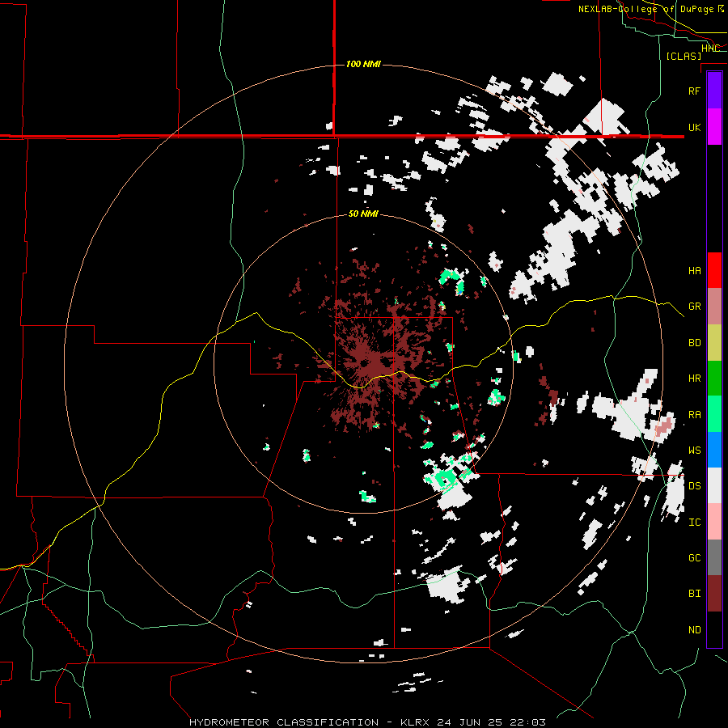The width and height of the screenshot is (728, 728).
Task: Select the dusty-pink GR legend swatch
Action: click(x=714, y=306)
